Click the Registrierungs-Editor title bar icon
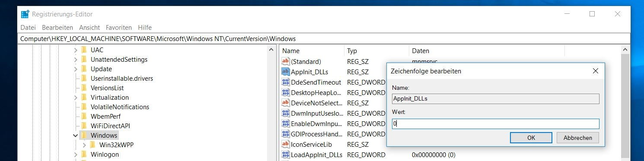The image size is (644, 161). tap(25, 14)
